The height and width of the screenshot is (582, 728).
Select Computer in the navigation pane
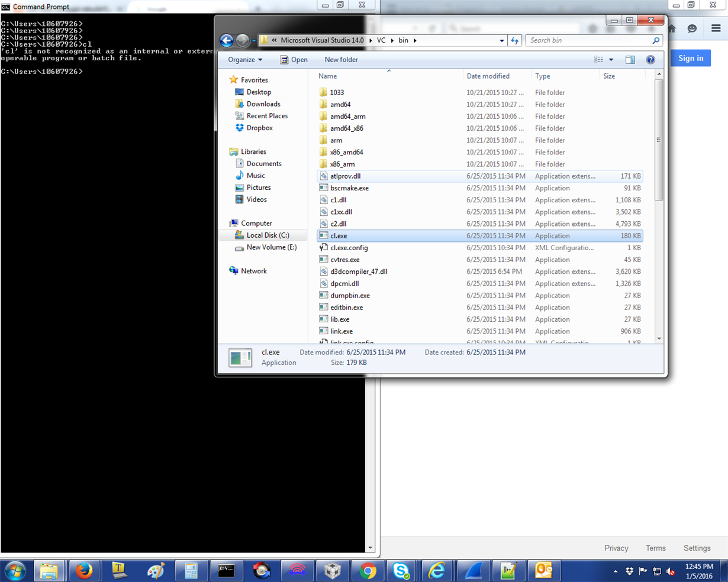click(x=256, y=224)
